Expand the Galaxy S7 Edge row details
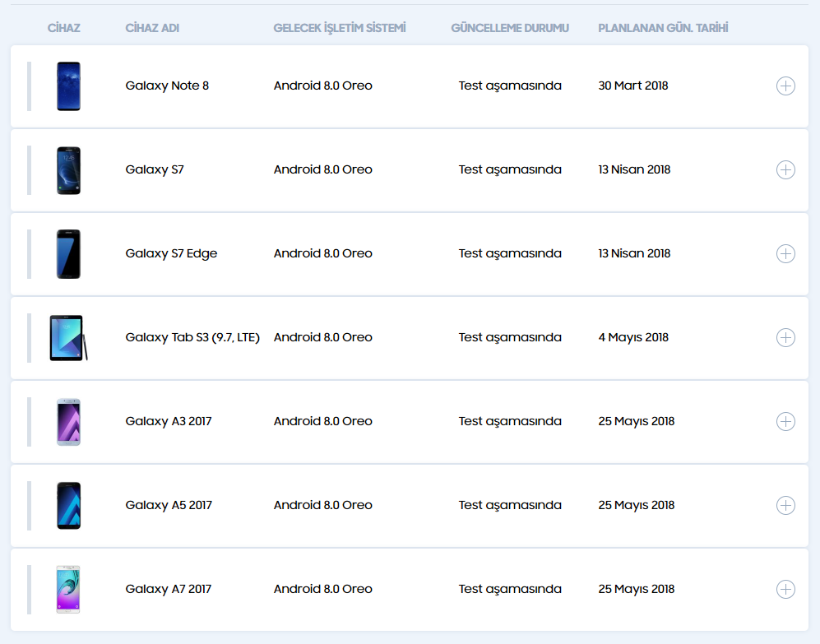The image size is (820, 644). click(785, 253)
